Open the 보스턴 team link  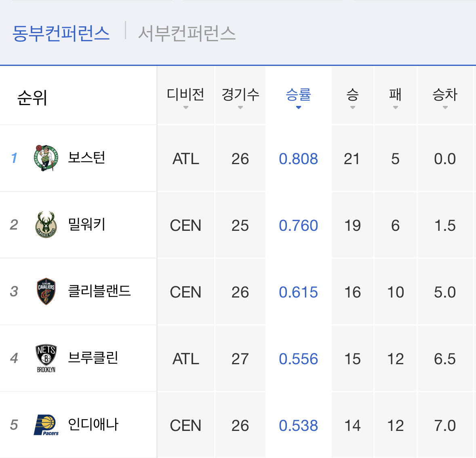[86, 157]
